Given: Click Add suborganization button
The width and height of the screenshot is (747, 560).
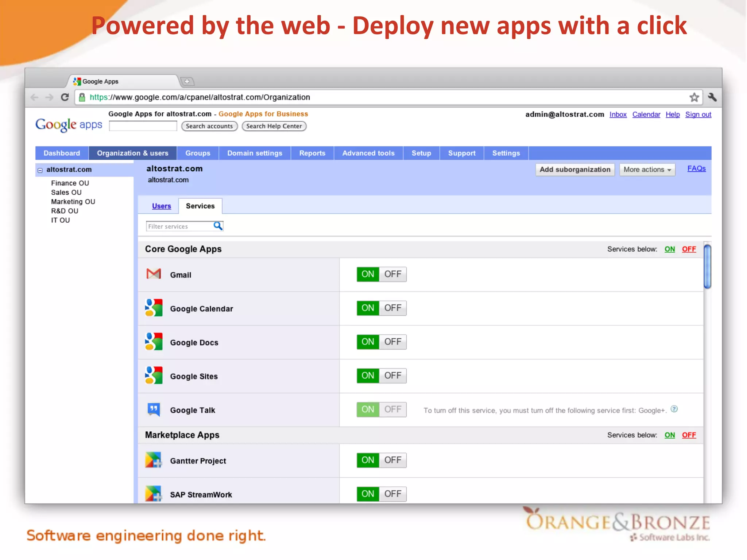Looking at the screenshot, I should tap(575, 170).
